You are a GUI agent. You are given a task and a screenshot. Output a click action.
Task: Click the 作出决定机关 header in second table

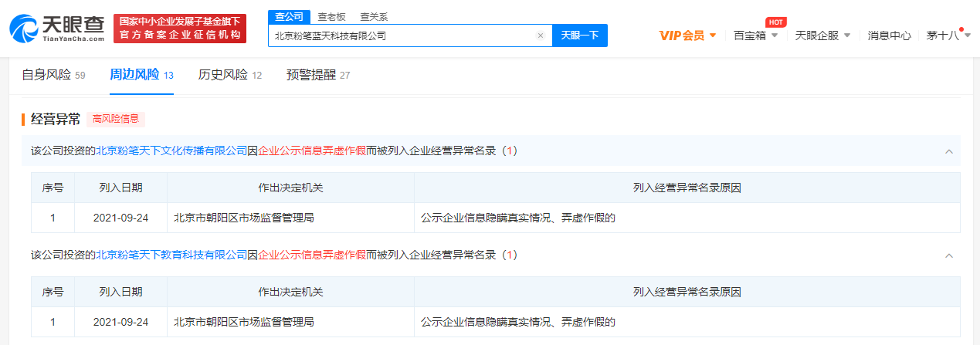coord(290,292)
